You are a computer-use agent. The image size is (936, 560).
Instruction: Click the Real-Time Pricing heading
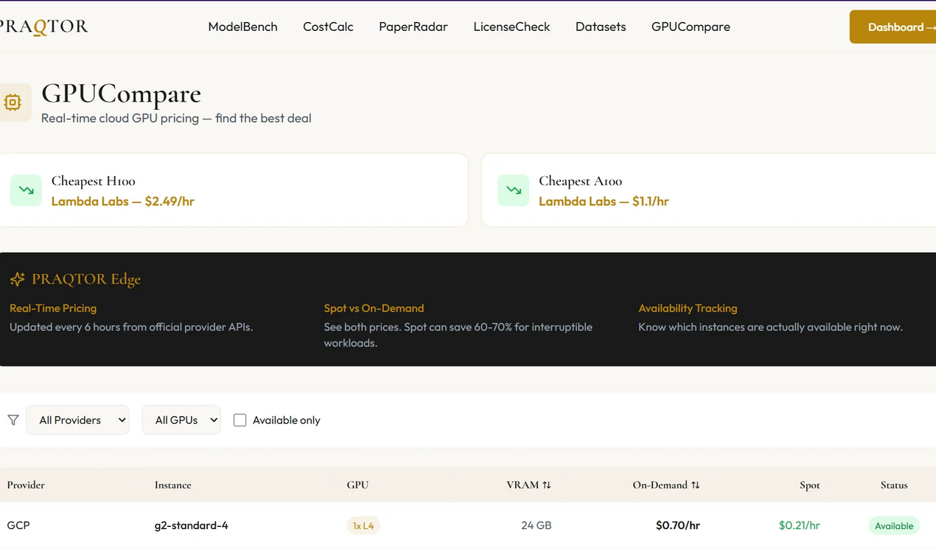53,308
